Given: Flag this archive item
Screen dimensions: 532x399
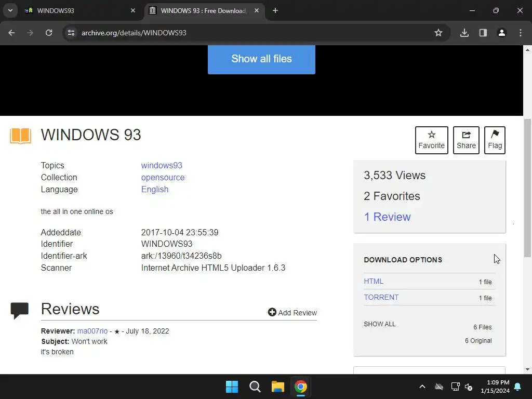Looking at the screenshot, I should 495,140.
